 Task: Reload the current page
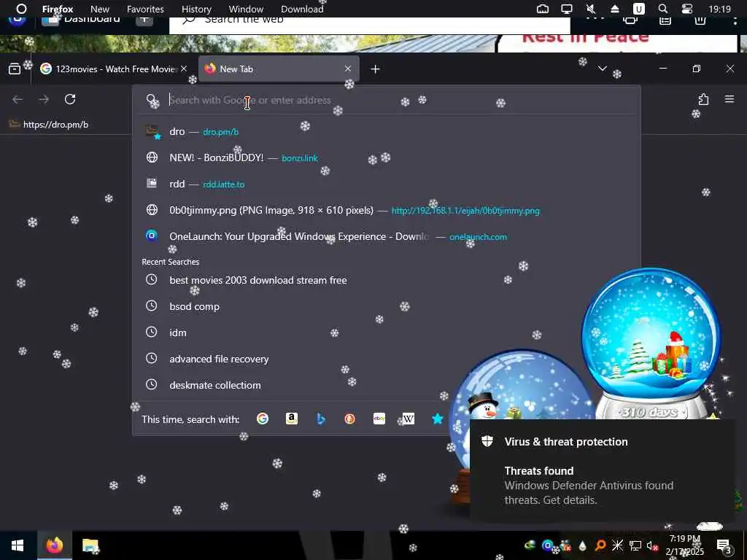point(70,99)
